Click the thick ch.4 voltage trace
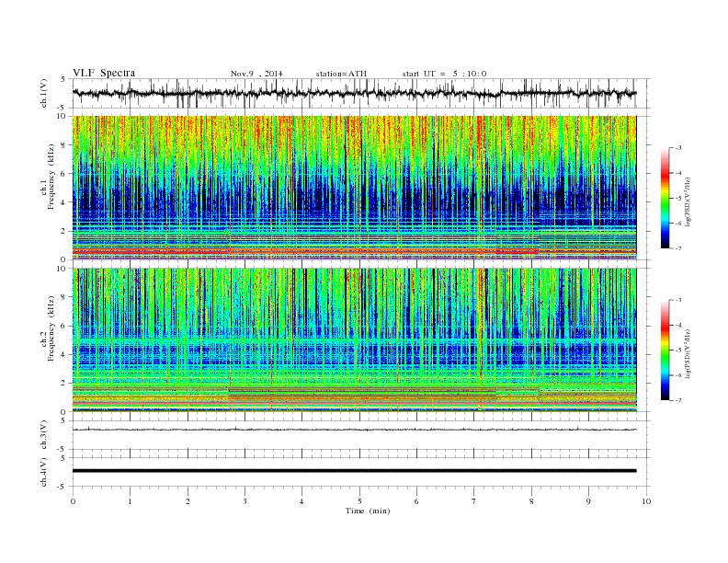Image resolution: width=728 pixels, height=563 pixels. tap(354, 471)
